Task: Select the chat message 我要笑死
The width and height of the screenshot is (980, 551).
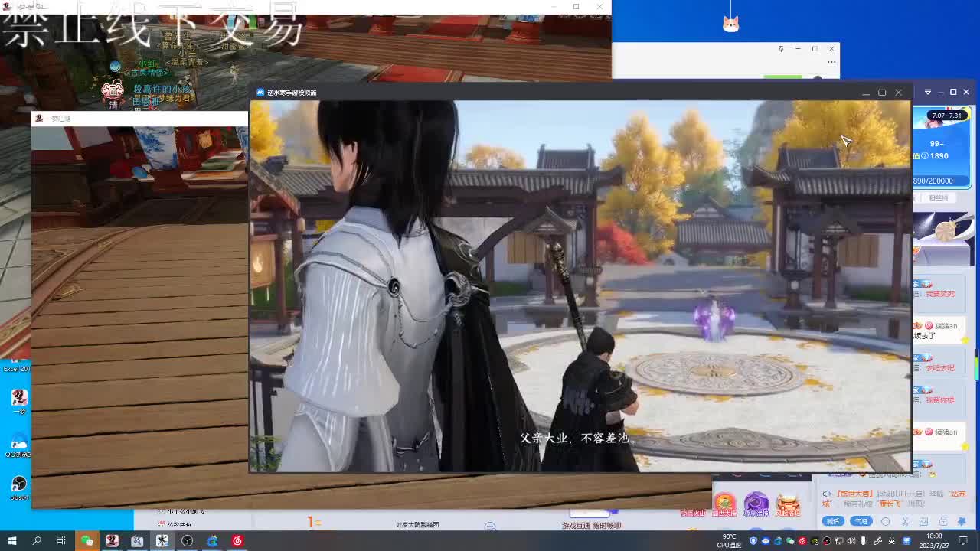Action: 939,293
